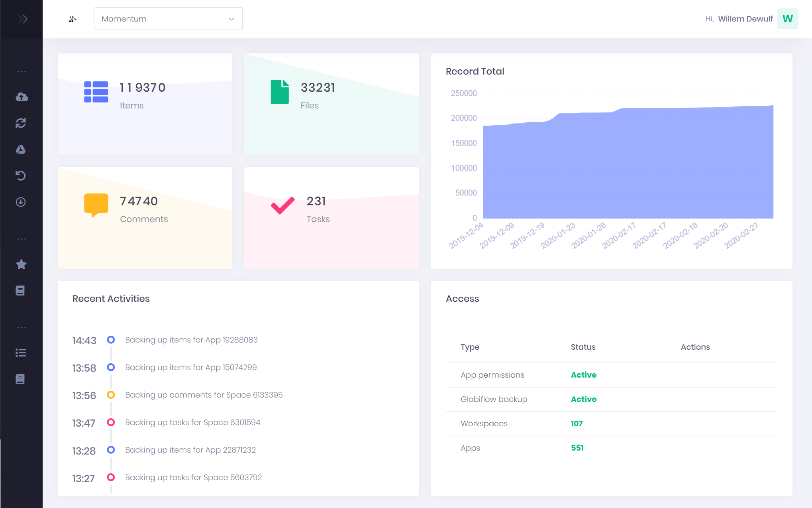812x508 pixels.
Task: Click the sync/refresh icon in sidebar
Action: [x=21, y=123]
